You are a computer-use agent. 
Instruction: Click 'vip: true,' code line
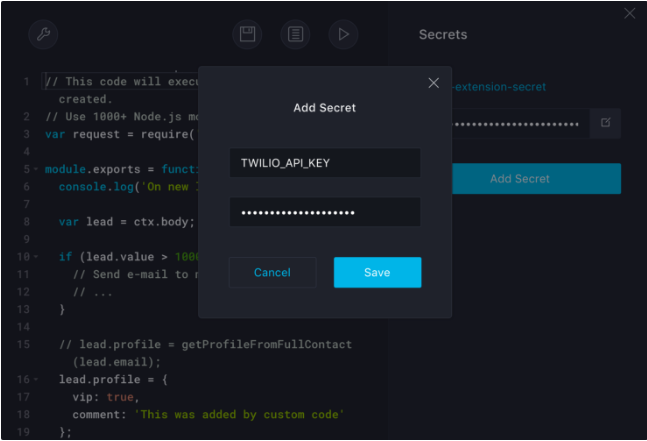(106, 397)
